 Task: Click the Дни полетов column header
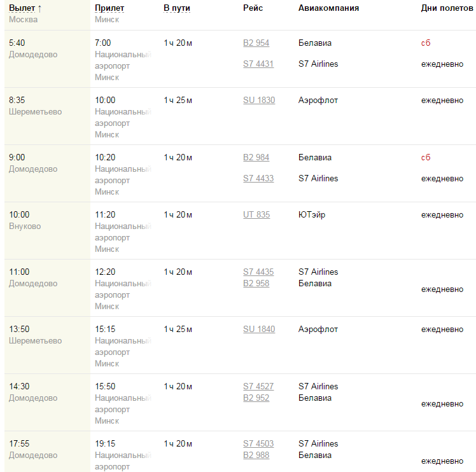tap(447, 8)
